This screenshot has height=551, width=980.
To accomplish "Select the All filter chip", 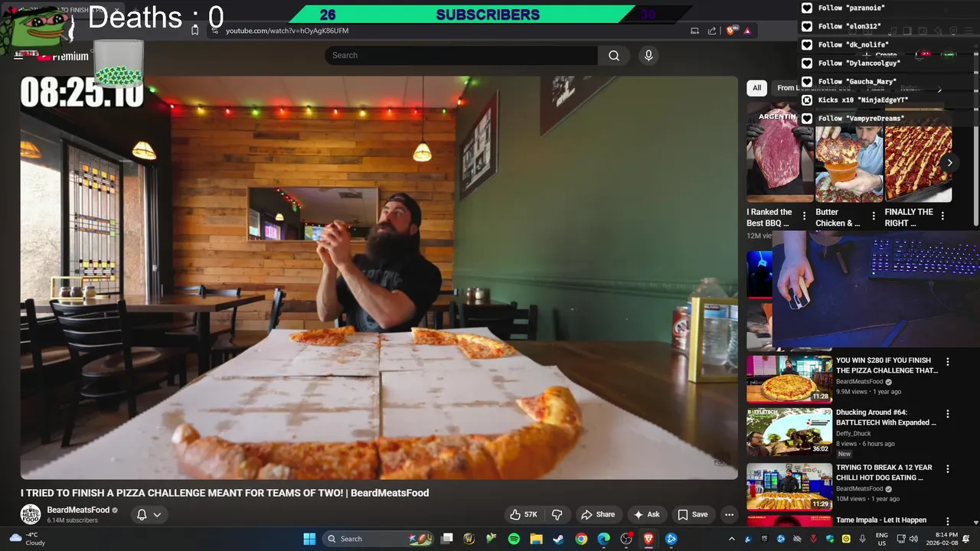I will coord(756,88).
